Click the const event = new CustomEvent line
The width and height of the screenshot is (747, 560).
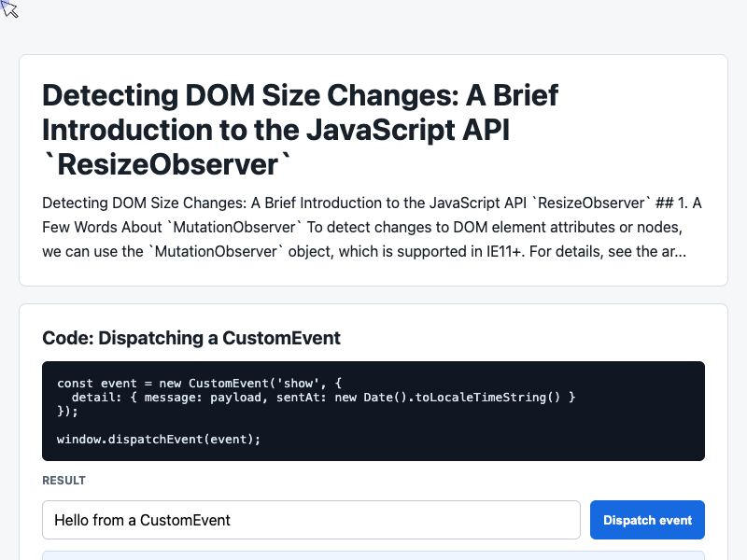[199, 384]
